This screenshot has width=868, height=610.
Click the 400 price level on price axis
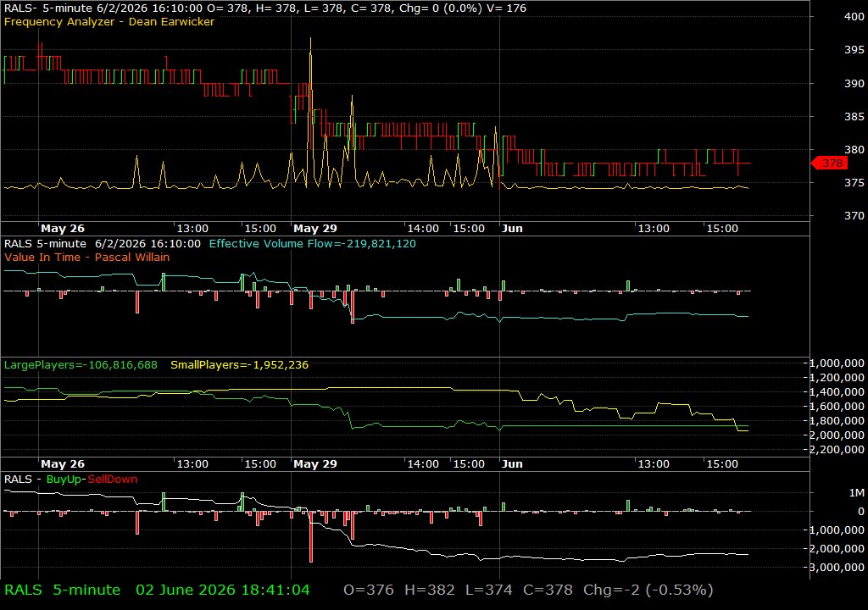coord(854,16)
